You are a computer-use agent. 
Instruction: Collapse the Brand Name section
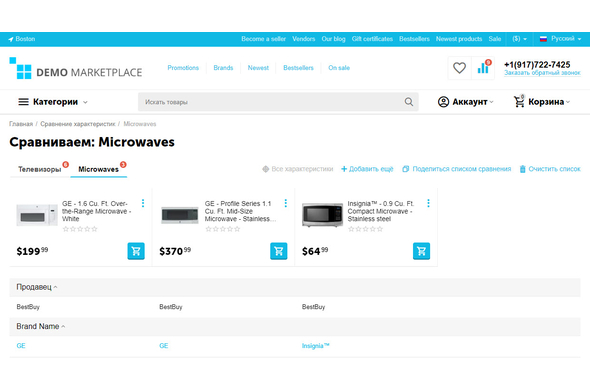[40, 326]
